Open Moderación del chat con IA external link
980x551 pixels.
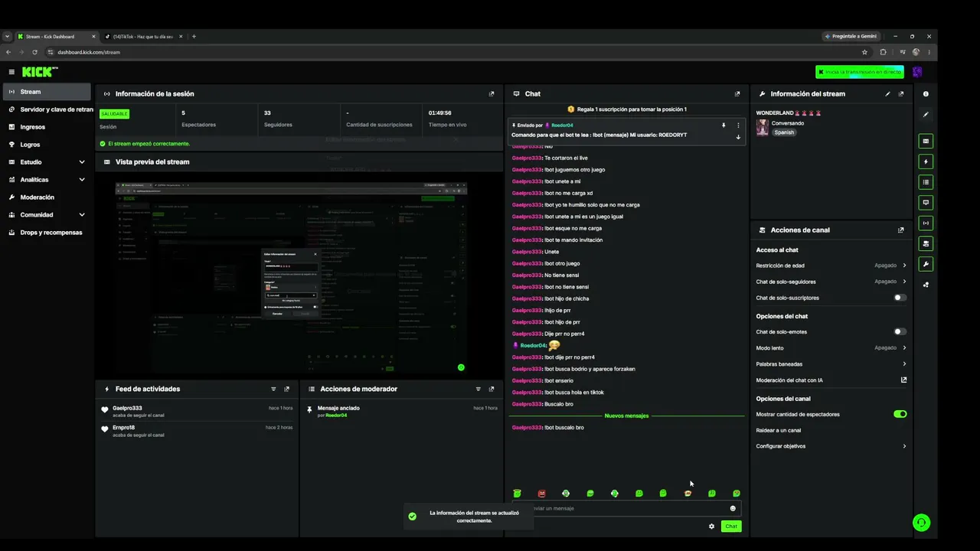coord(903,380)
